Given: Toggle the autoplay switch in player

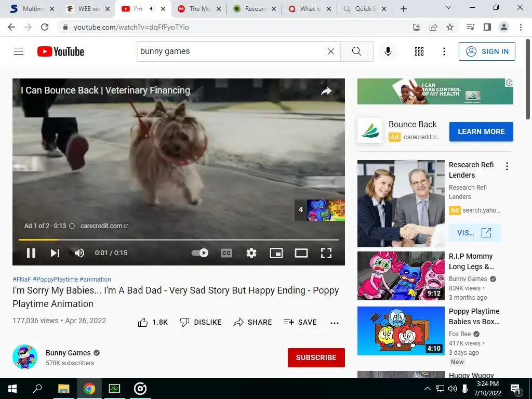Looking at the screenshot, I should tap(200, 253).
